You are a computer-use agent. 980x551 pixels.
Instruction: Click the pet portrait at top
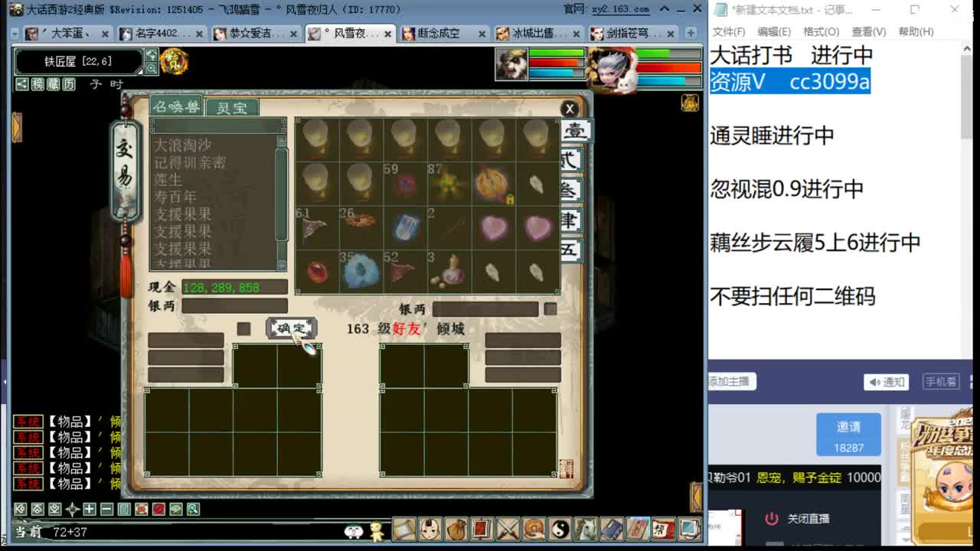coord(511,64)
